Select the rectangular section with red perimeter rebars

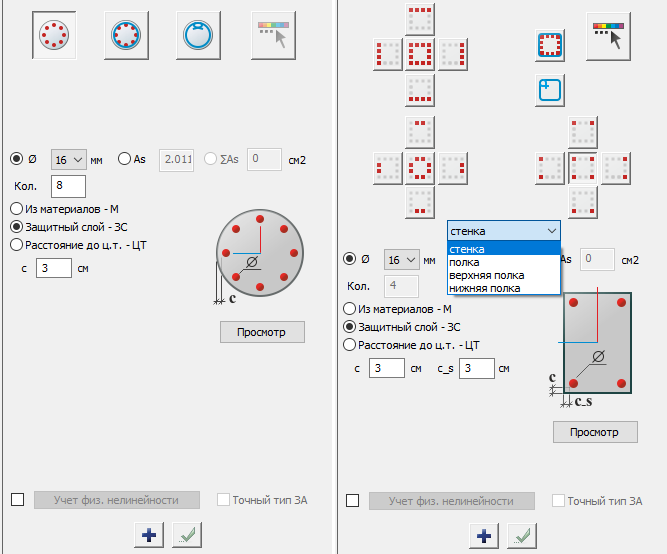(x=548, y=46)
